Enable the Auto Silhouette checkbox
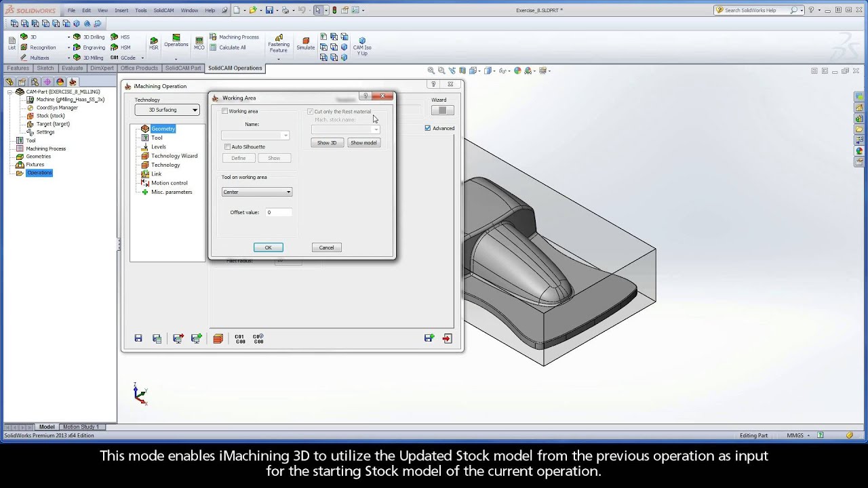The image size is (868, 488). coord(227,146)
